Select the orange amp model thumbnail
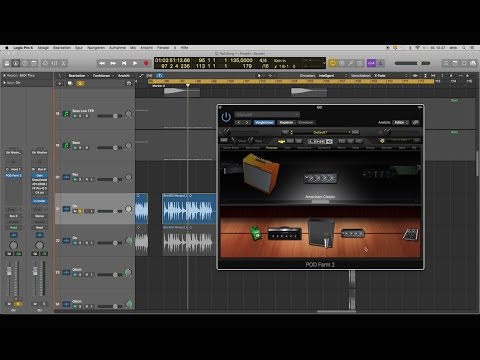 point(261,173)
